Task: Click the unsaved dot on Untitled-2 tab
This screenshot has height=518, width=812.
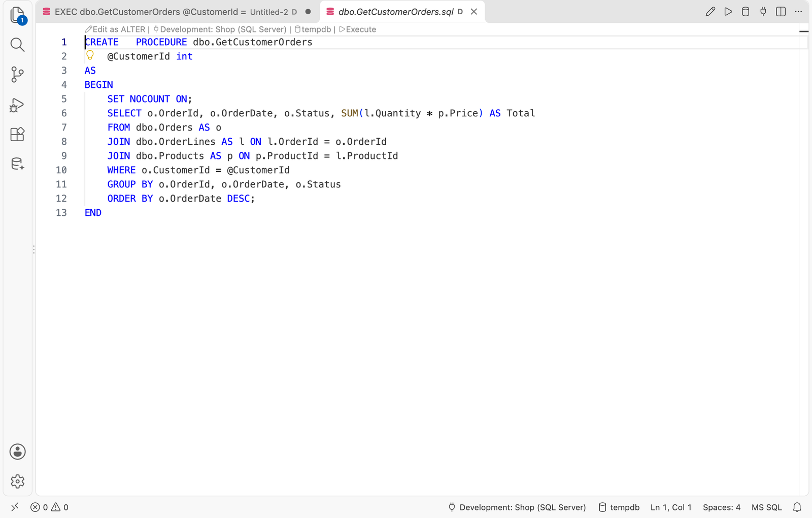Action: point(308,12)
